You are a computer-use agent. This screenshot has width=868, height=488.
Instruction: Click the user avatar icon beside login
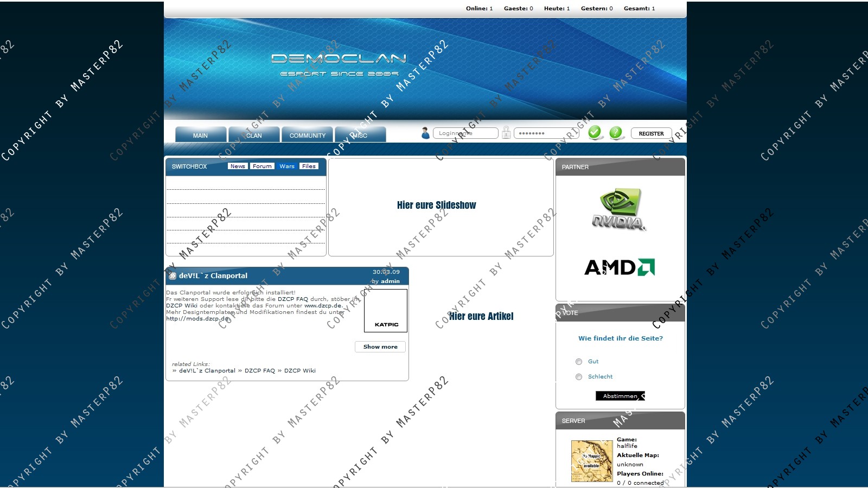point(425,133)
